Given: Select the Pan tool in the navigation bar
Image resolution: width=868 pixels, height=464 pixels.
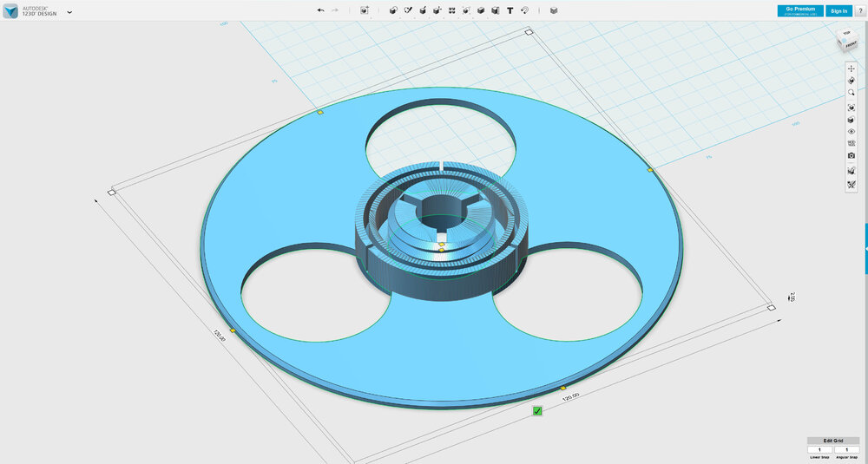Looking at the screenshot, I should click(x=852, y=68).
